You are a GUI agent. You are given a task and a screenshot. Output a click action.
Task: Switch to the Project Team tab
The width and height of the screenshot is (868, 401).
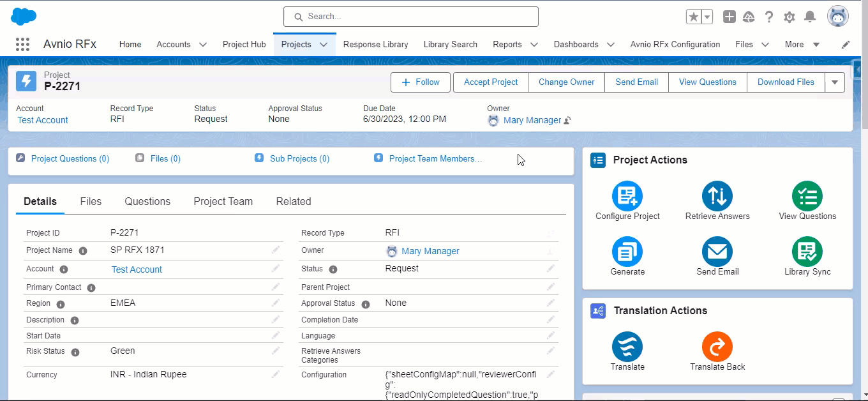[223, 201]
